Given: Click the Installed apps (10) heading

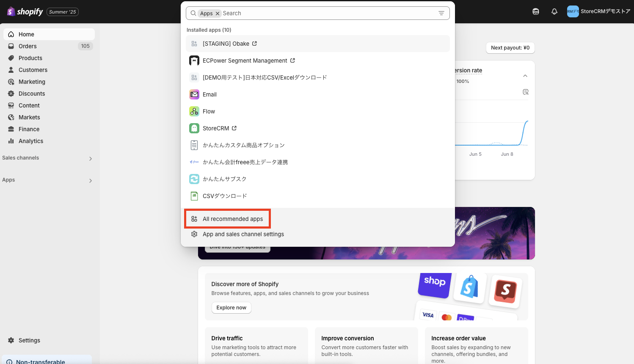Looking at the screenshot, I should pyautogui.click(x=209, y=30).
